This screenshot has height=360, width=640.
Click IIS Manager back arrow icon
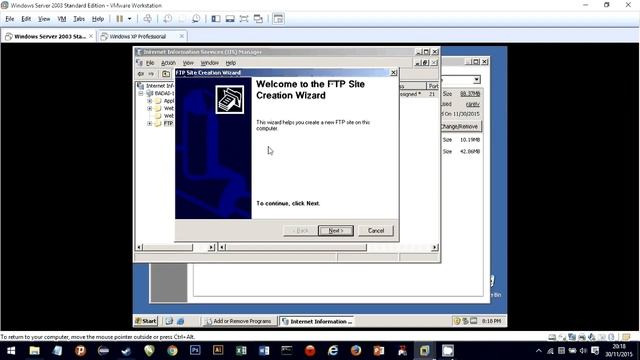[x=141, y=74]
